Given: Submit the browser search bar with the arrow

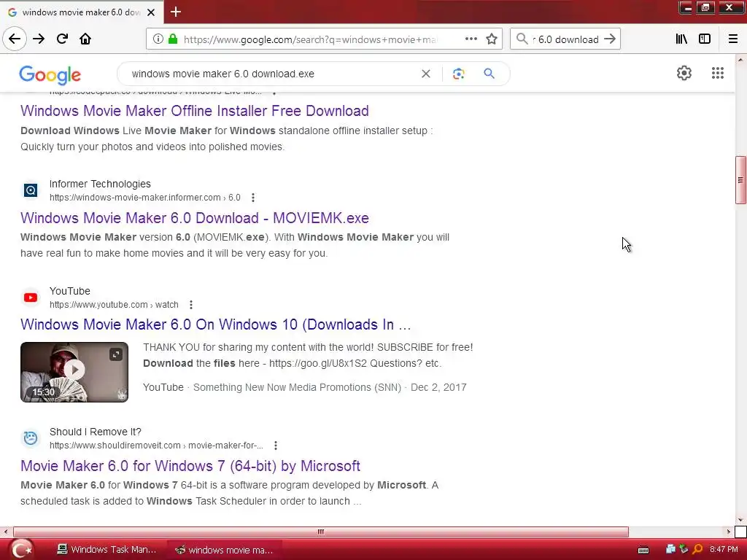Looking at the screenshot, I should coord(610,39).
